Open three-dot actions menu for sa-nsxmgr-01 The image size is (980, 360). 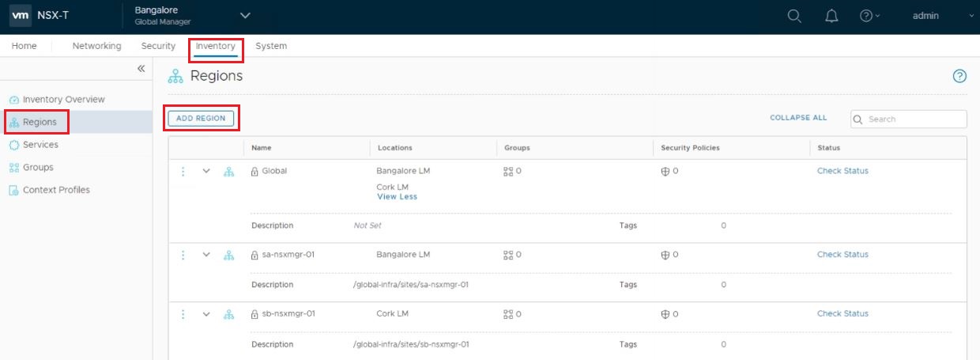(183, 255)
